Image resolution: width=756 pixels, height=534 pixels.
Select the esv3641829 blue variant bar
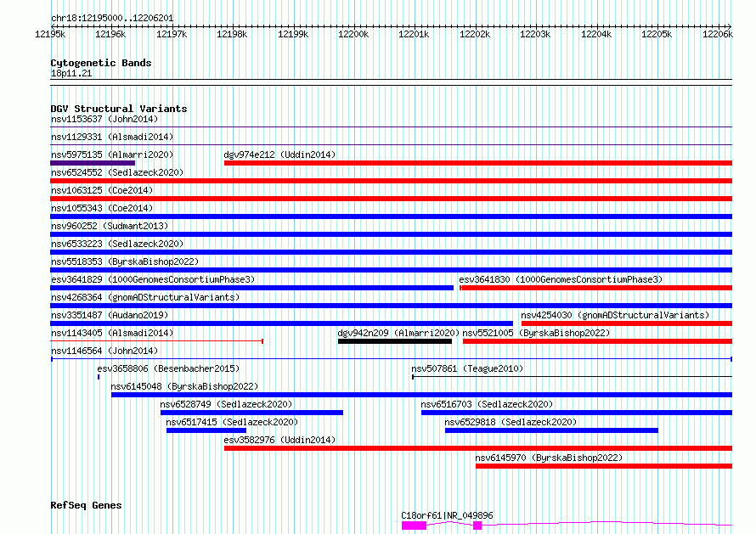point(251,288)
